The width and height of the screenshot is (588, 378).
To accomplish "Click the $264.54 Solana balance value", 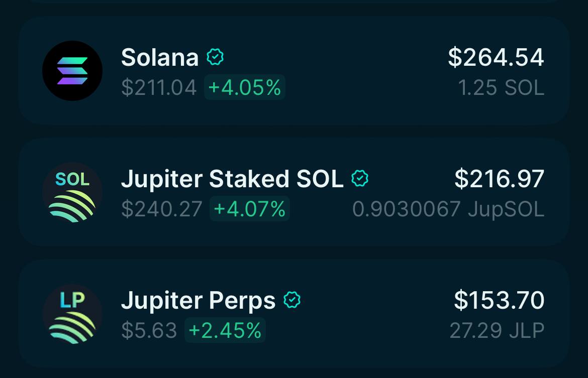I will point(496,57).
